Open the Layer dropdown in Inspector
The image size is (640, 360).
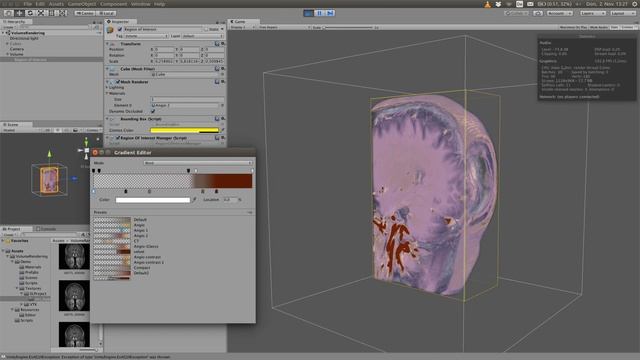point(203,36)
